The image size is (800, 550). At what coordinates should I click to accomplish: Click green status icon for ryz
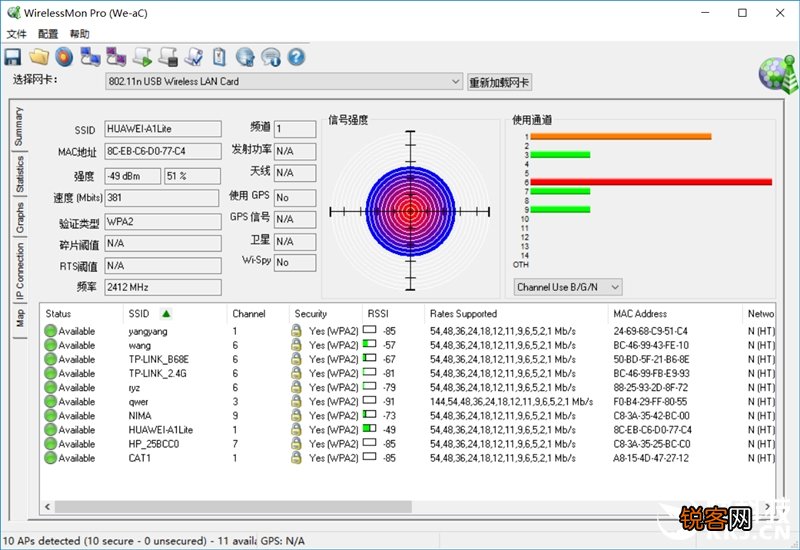point(51,387)
